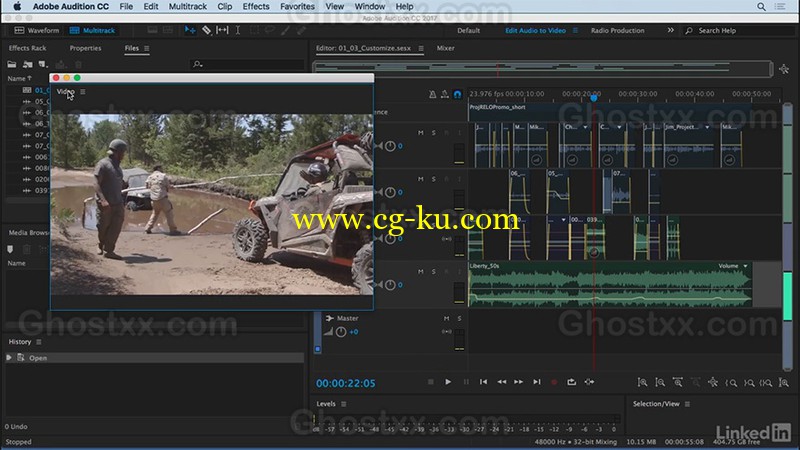Click the Zoom to Selection icon at far right
The height and width of the screenshot is (450, 800).
[784, 382]
